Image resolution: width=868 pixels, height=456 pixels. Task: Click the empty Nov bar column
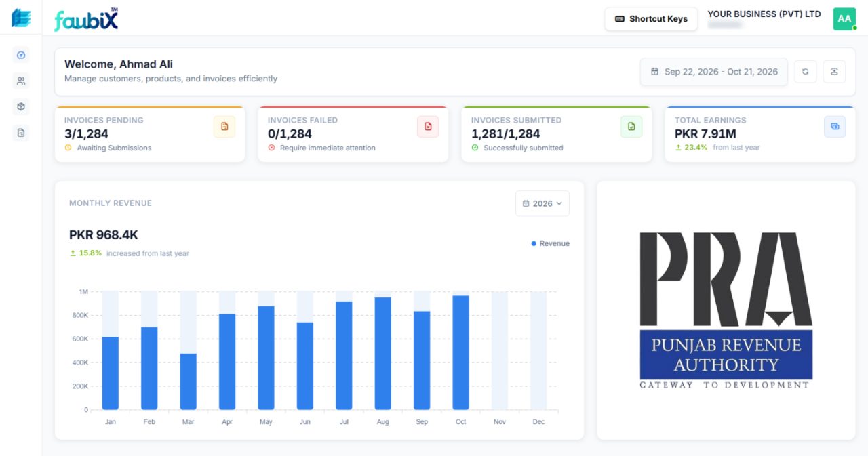pos(500,351)
